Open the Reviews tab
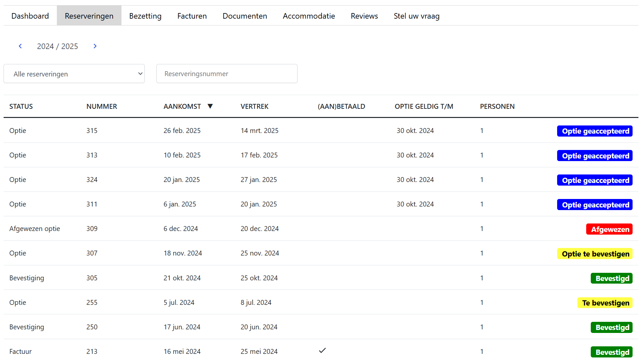The image size is (644, 363). pyautogui.click(x=364, y=16)
